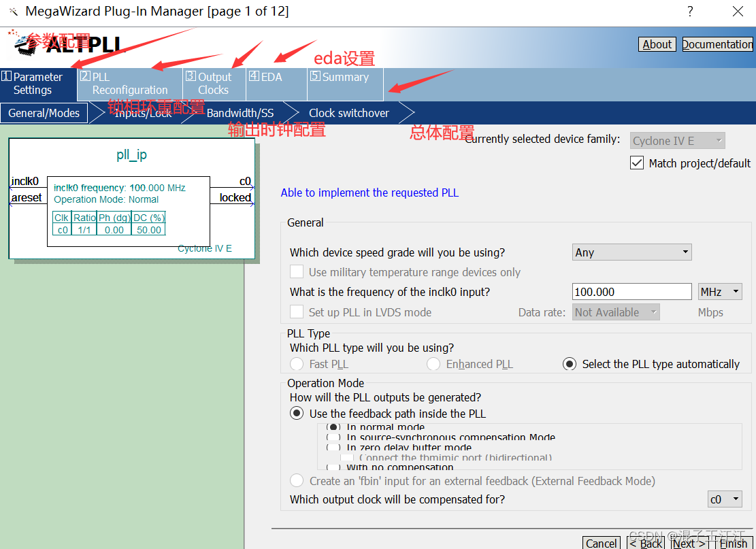Expand the device speed grade dropdown

631,252
